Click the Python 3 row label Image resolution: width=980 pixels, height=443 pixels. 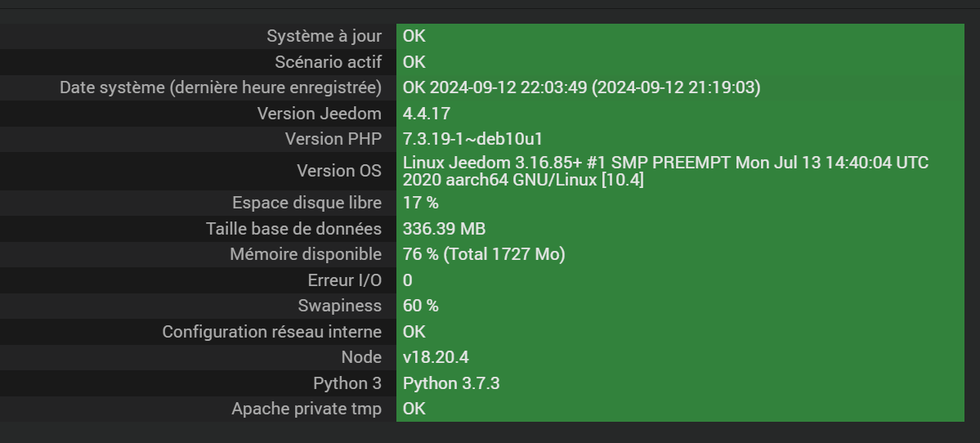coord(347,383)
